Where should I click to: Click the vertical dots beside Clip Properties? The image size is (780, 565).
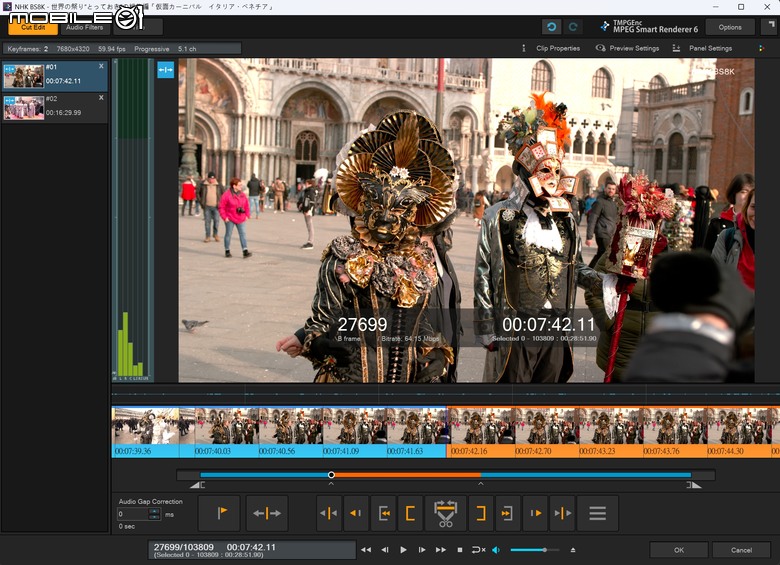point(523,48)
